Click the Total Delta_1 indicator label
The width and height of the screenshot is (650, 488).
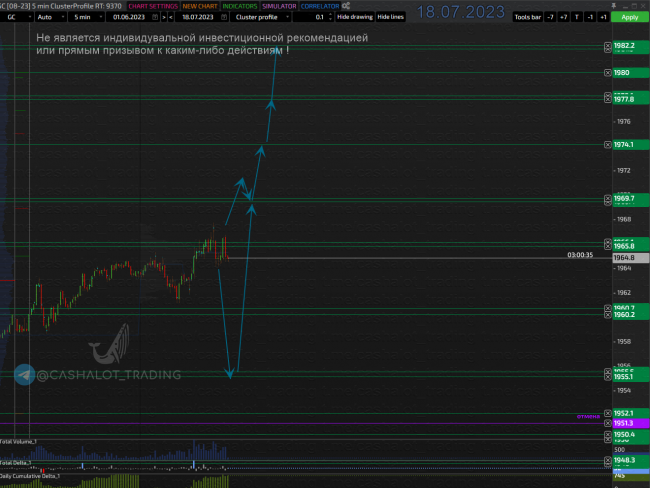16,463
